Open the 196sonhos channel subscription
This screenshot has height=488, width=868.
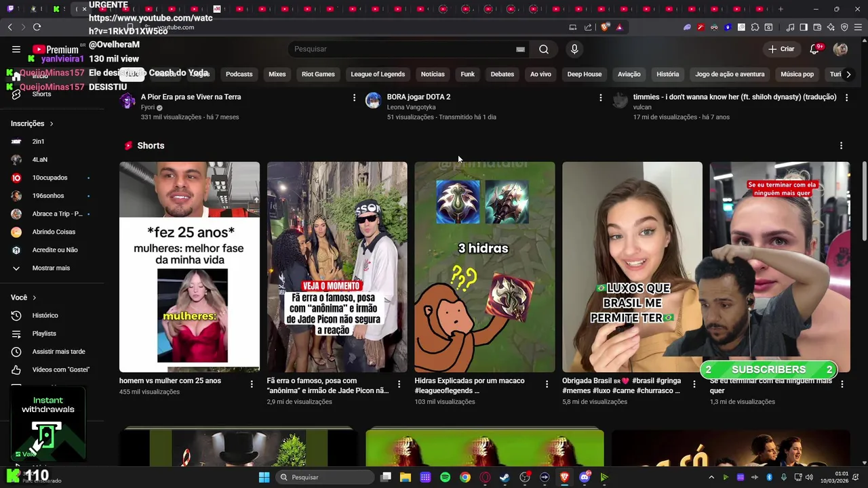51,196
